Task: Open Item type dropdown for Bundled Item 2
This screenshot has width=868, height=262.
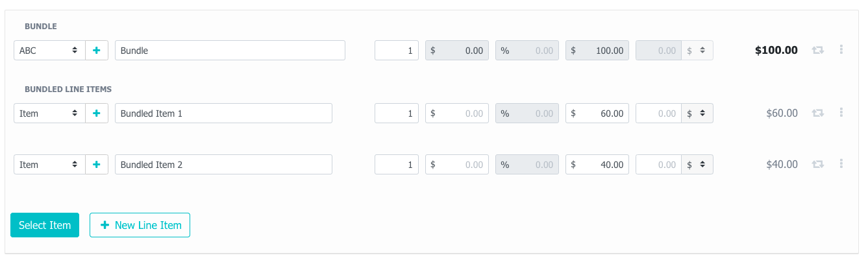Action: [50, 165]
